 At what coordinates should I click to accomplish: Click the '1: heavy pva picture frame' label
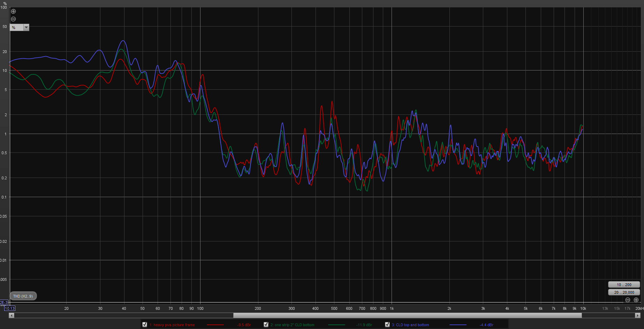(x=172, y=325)
